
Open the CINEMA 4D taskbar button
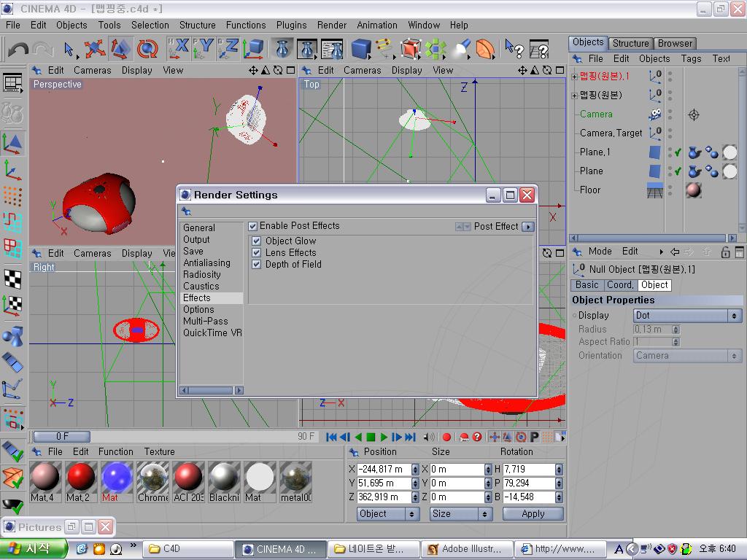click(x=282, y=549)
